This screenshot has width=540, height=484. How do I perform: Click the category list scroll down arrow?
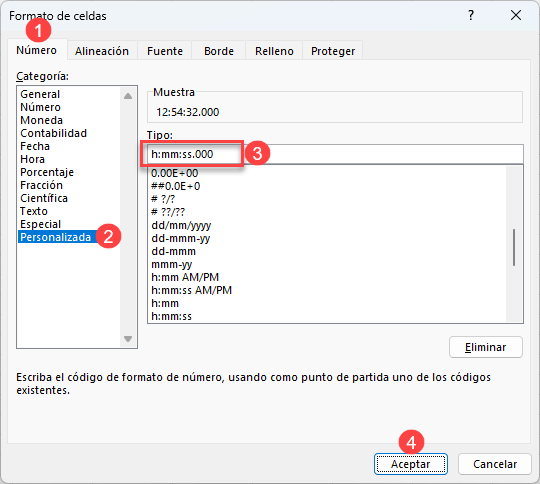(x=128, y=339)
